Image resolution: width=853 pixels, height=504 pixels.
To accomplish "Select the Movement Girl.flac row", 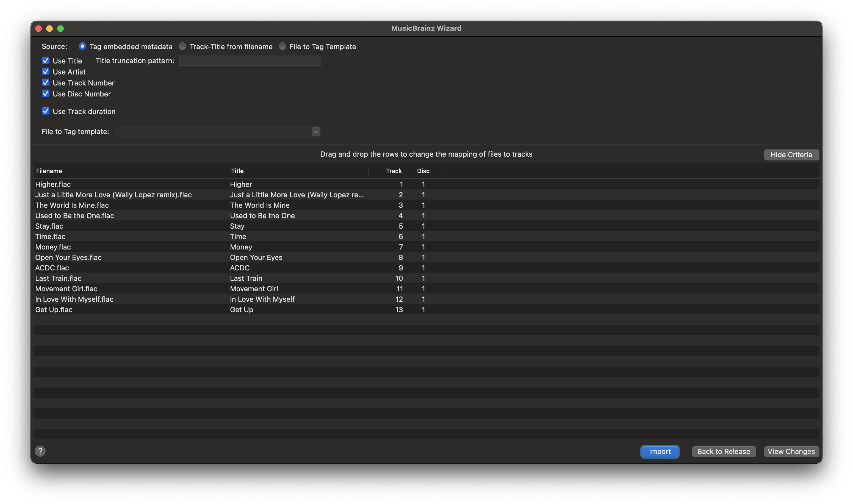I will coord(426,289).
